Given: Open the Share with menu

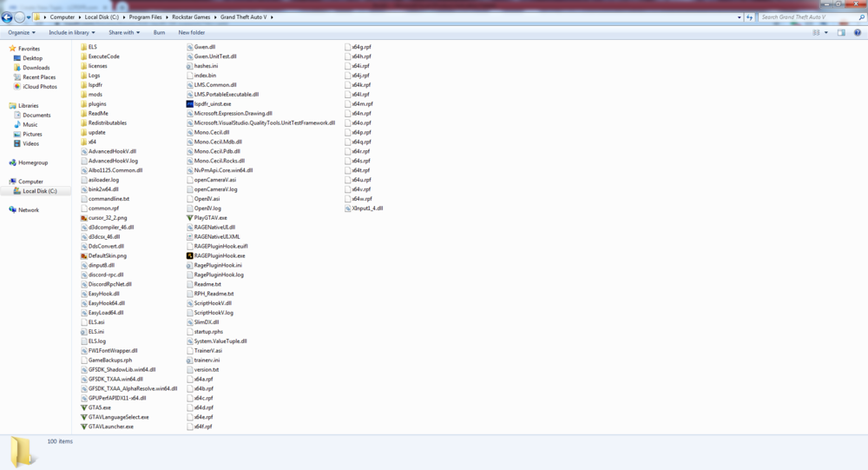Looking at the screenshot, I should click(x=124, y=33).
